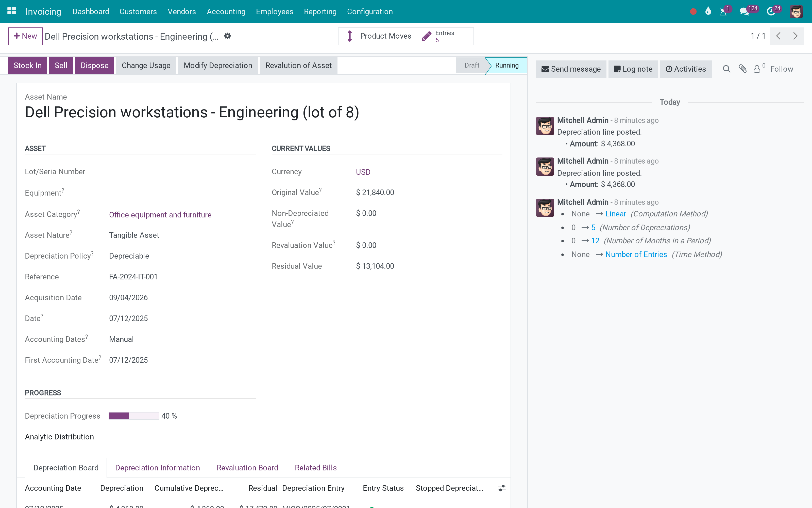
Task: Create a new asset record
Action: [25, 36]
